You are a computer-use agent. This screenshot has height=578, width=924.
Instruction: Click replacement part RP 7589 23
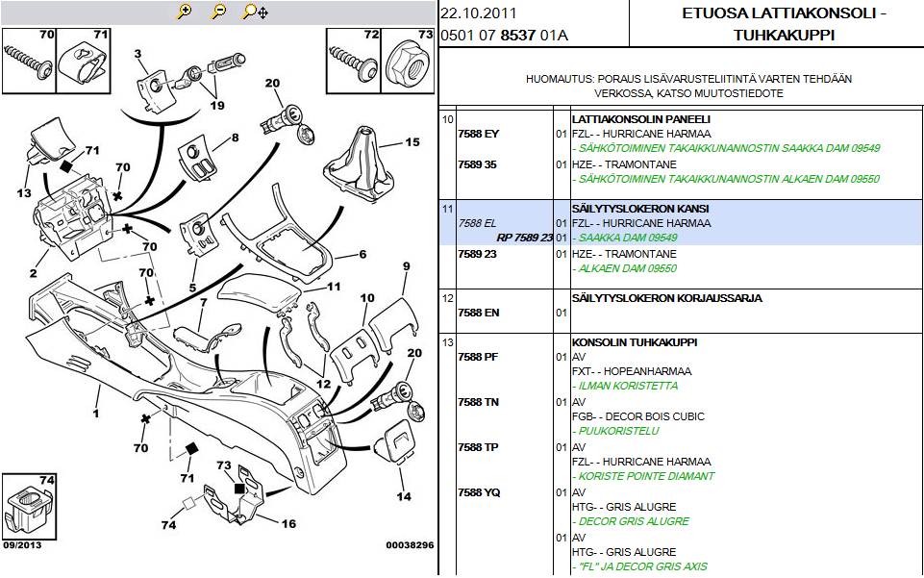[x=524, y=238]
